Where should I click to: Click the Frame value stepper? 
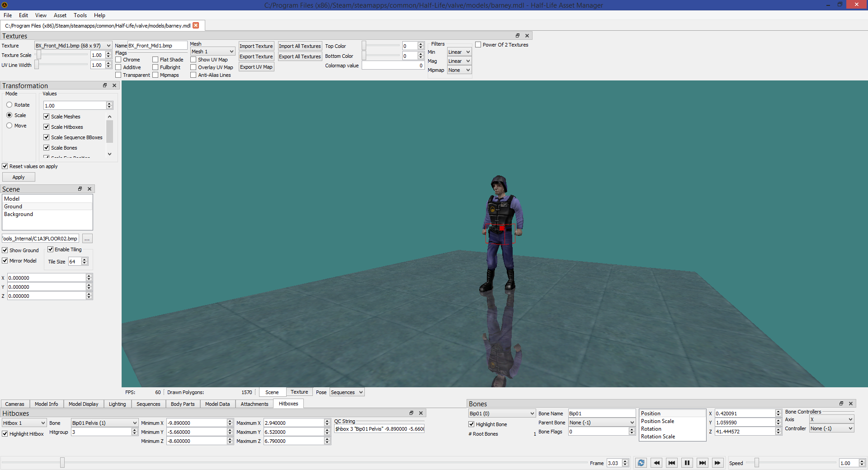click(x=625, y=463)
